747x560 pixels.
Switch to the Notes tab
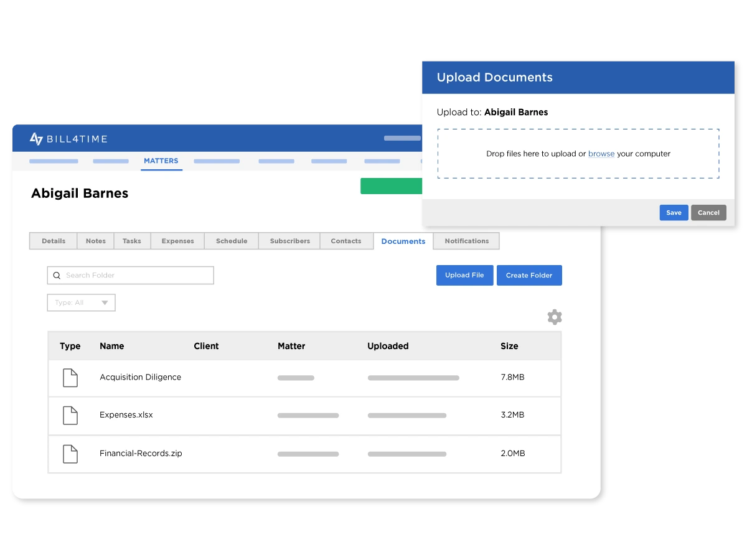[96, 241]
